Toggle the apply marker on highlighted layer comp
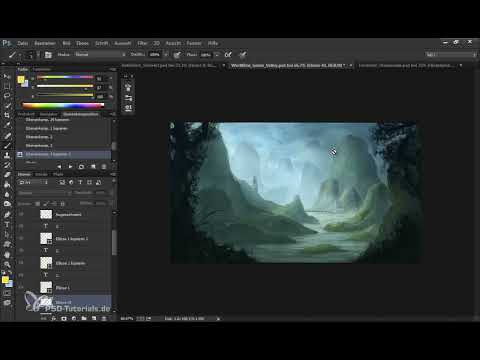 [x=20, y=154]
